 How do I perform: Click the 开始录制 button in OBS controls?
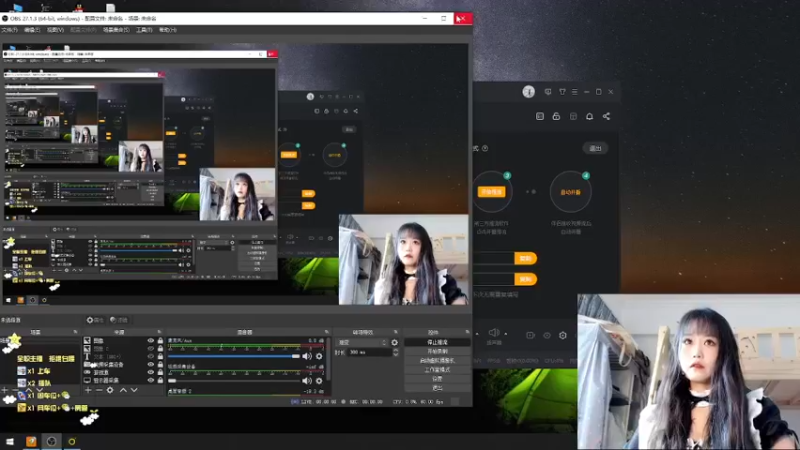coord(437,352)
